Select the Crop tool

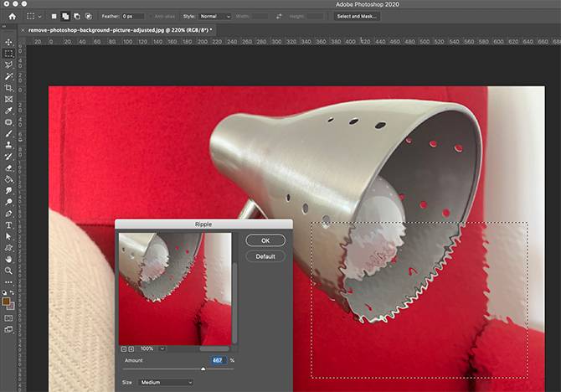pyautogui.click(x=9, y=87)
